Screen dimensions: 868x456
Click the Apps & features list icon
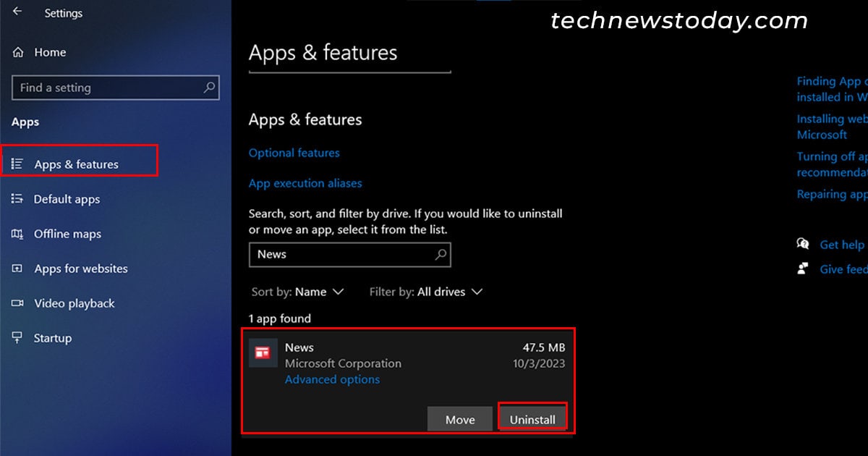click(x=18, y=164)
